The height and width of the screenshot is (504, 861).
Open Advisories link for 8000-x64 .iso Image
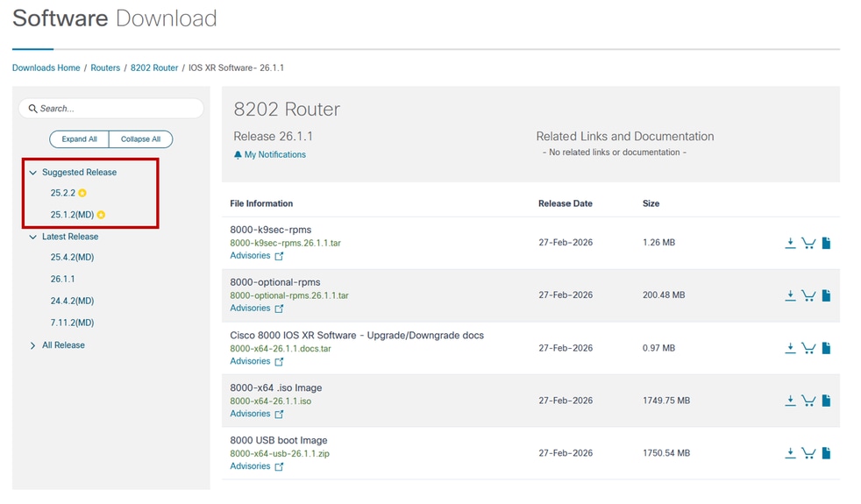pos(250,414)
